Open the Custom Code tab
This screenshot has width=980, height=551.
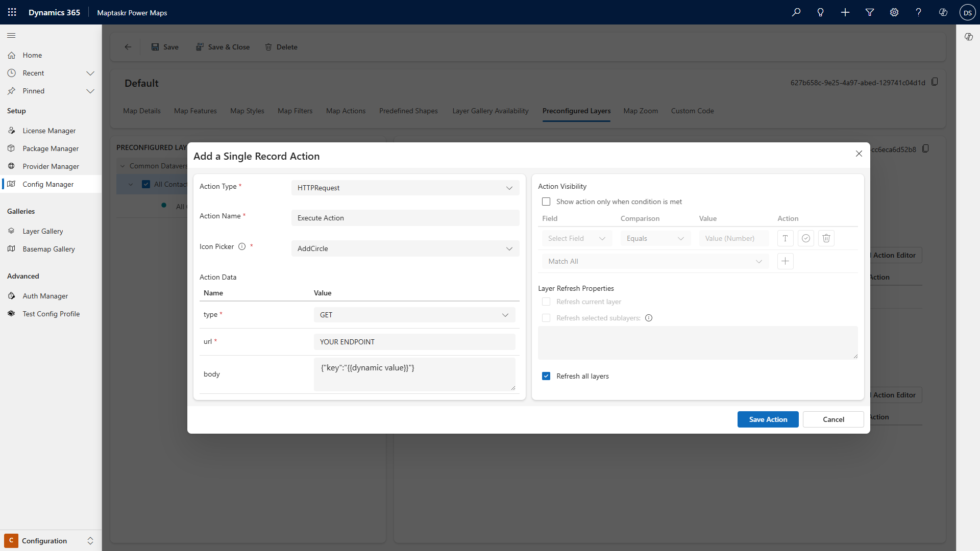tap(692, 111)
